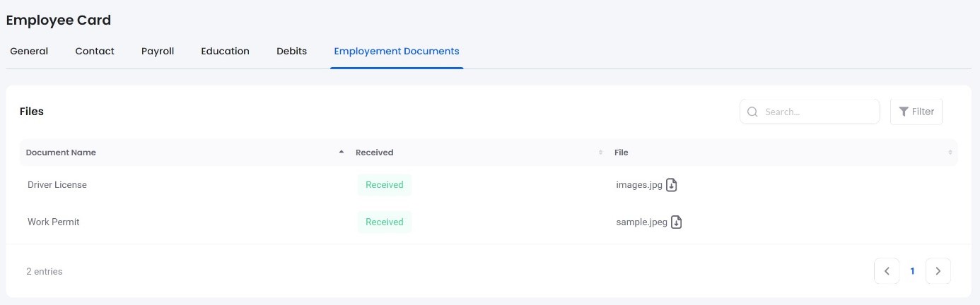Select the Employement Documents tab
The height and width of the screenshot is (305, 980).
397,51
